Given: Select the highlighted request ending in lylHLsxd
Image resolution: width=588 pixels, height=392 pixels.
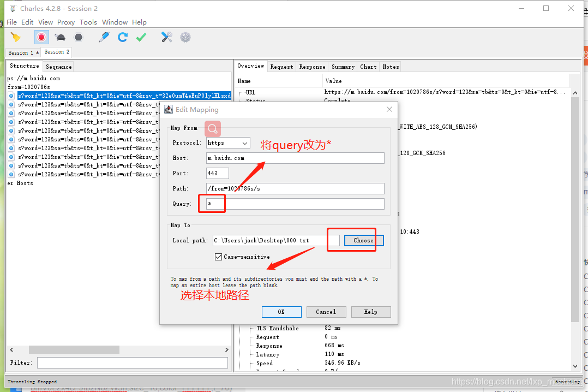Looking at the screenshot, I should click(x=124, y=96).
